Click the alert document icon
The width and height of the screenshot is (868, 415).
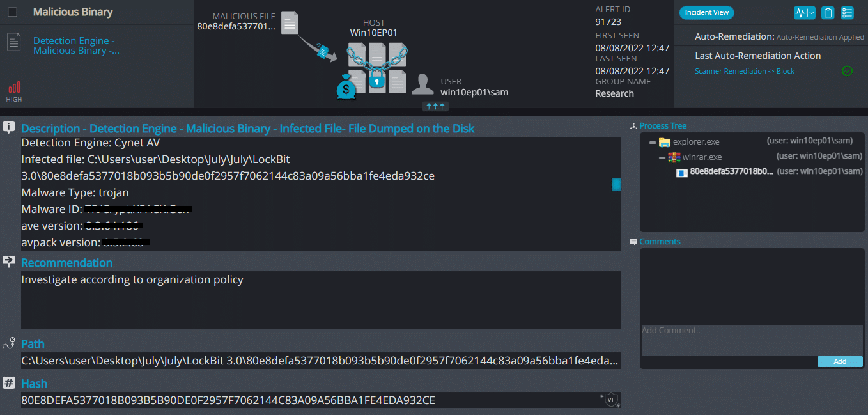(x=14, y=42)
